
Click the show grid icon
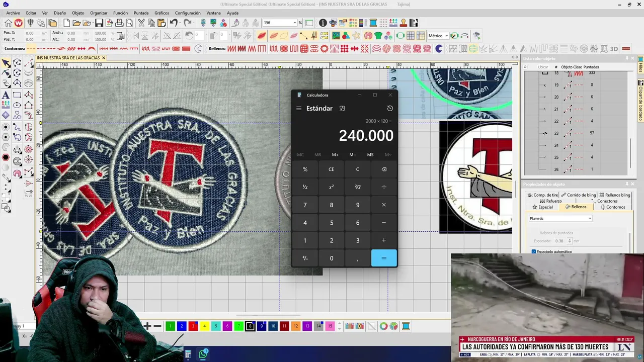coord(411,36)
